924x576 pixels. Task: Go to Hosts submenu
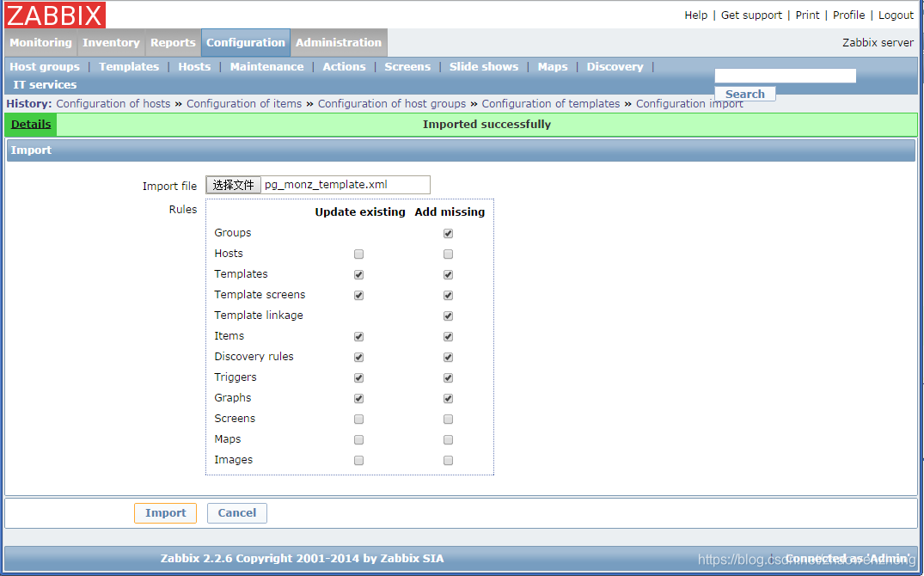tap(194, 66)
